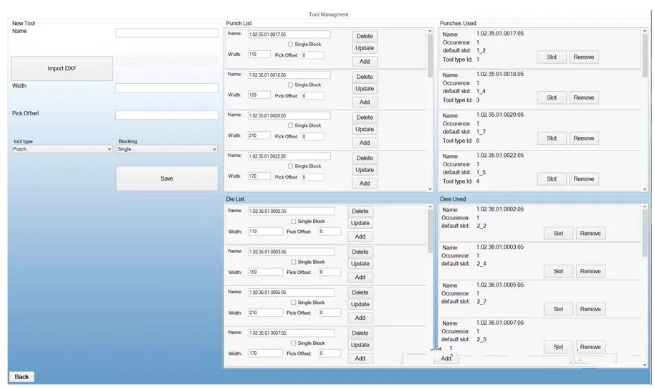Remove used die 1.02.36.01.0003.05

click(x=590, y=271)
